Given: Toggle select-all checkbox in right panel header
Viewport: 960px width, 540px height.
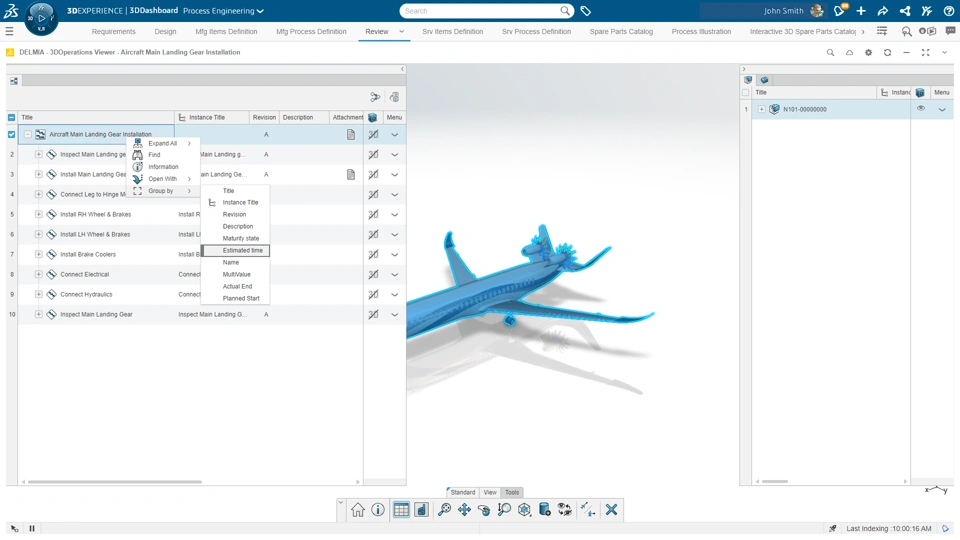Looking at the screenshot, I should 745,92.
